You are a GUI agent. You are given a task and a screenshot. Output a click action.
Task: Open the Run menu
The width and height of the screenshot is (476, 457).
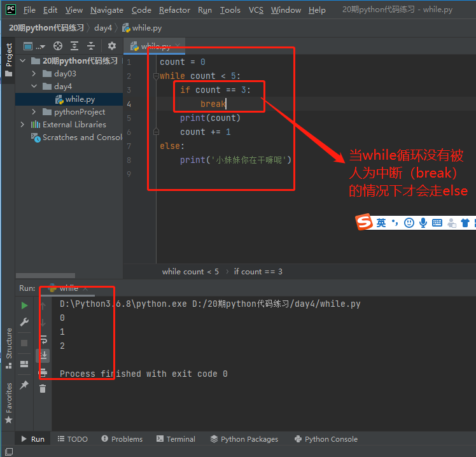coord(205,10)
